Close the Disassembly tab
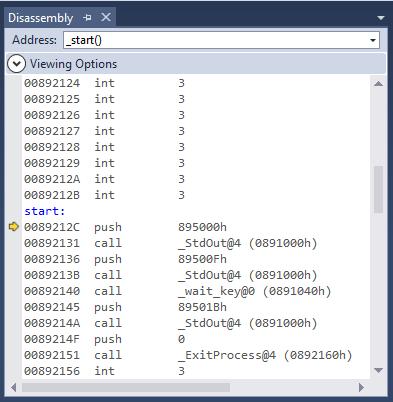This screenshot has width=393, height=402. [106, 17]
